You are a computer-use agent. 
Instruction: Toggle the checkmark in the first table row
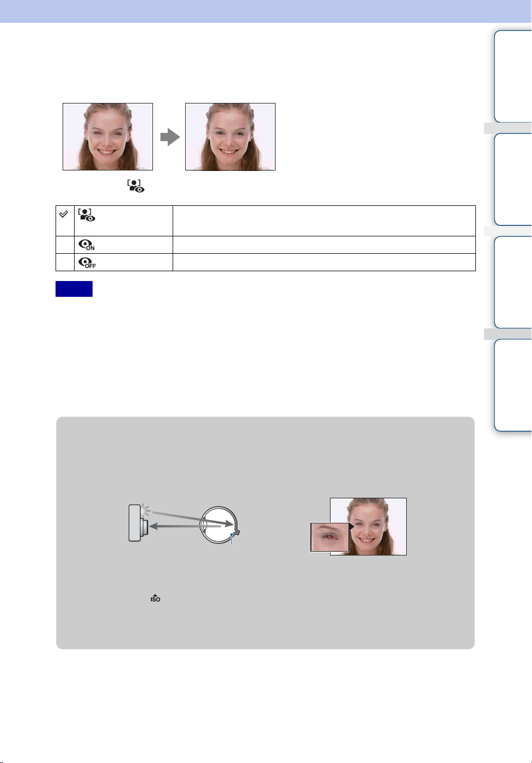pyautogui.click(x=64, y=215)
